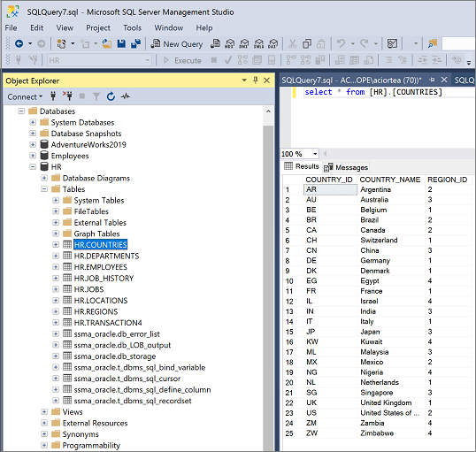
Task: Toggle pin on SQLQuery7.sql tab
Action: click(433, 80)
